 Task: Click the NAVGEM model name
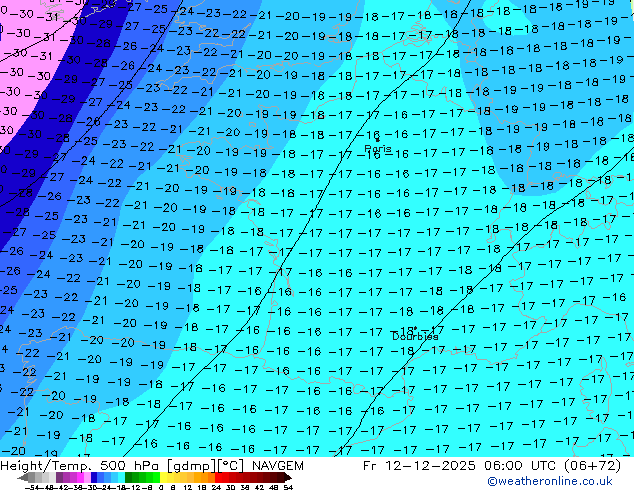click(x=277, y=466)
